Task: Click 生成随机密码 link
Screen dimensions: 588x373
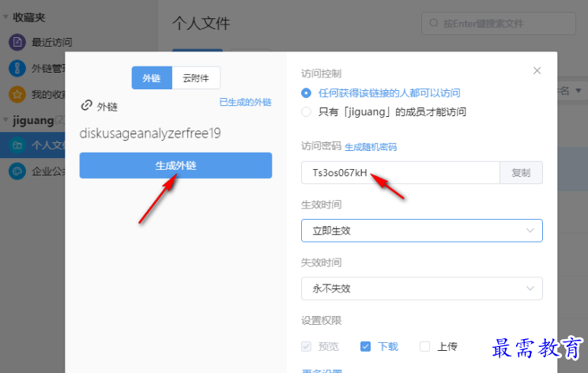Action: (371, 147)
